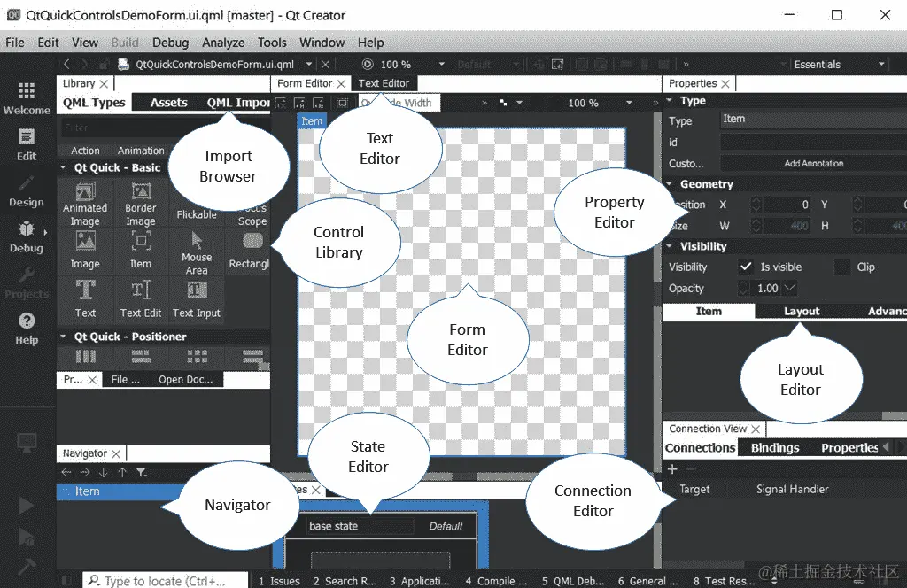Click the Navigator filter funnel icon
This screenshot has height=588, width=907.
141,472
